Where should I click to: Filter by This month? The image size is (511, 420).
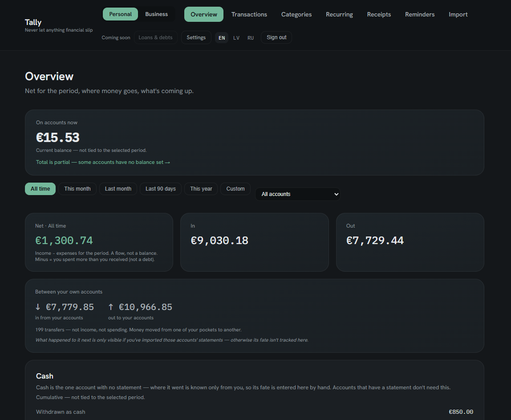[77, 189]
